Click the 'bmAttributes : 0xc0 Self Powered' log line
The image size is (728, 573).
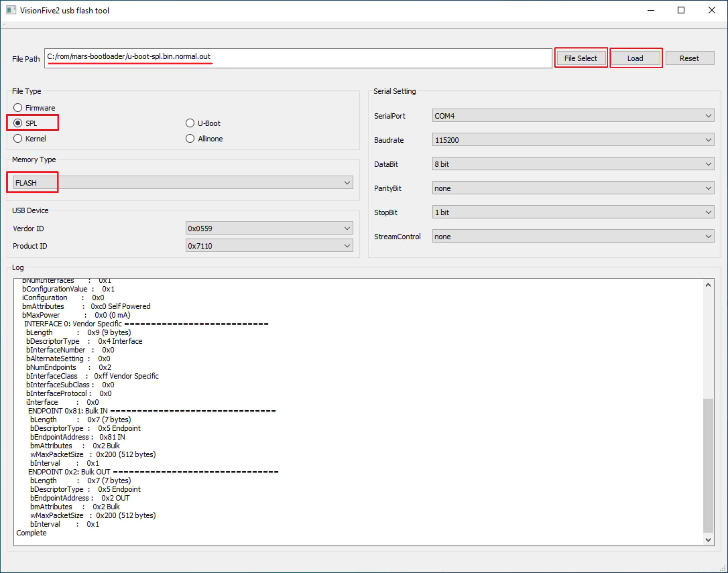tap(86, 306)
